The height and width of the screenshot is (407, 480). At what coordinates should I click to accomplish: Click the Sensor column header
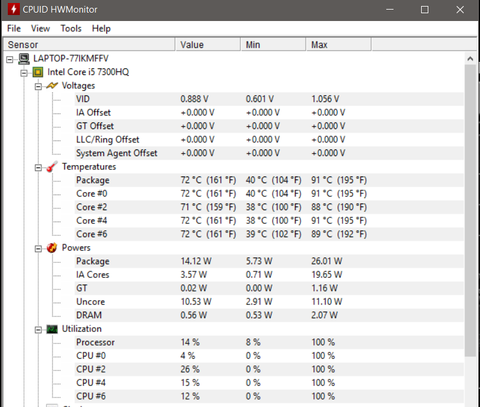(x=89, y=45)
